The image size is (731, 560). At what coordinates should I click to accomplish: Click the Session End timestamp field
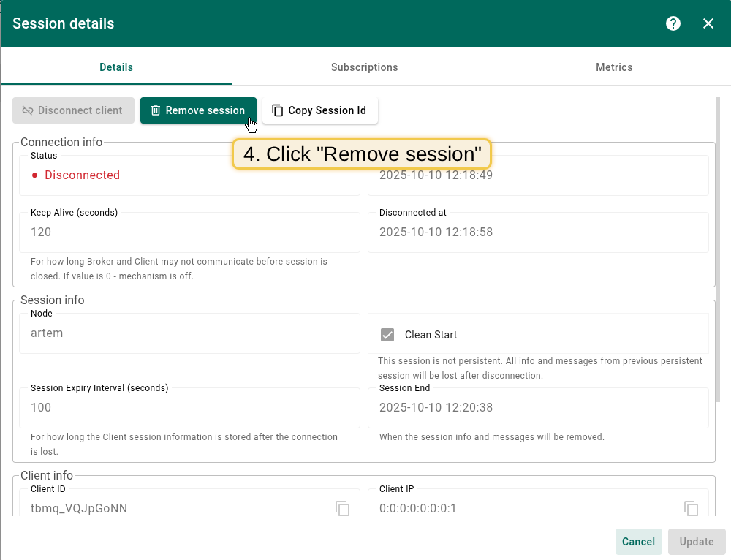coord(537,408)
